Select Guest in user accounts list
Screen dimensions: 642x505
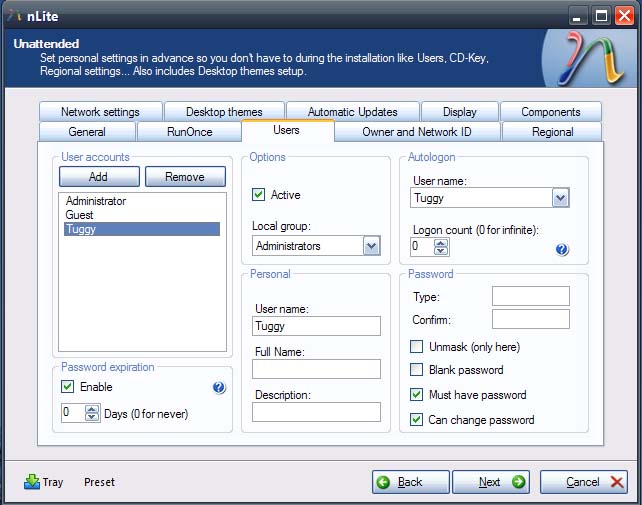[x=142, y=215]
